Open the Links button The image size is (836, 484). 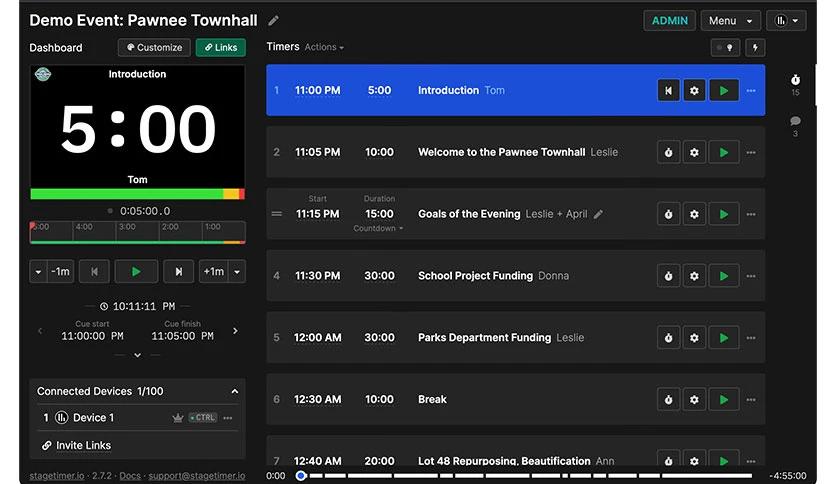(221, 47)
